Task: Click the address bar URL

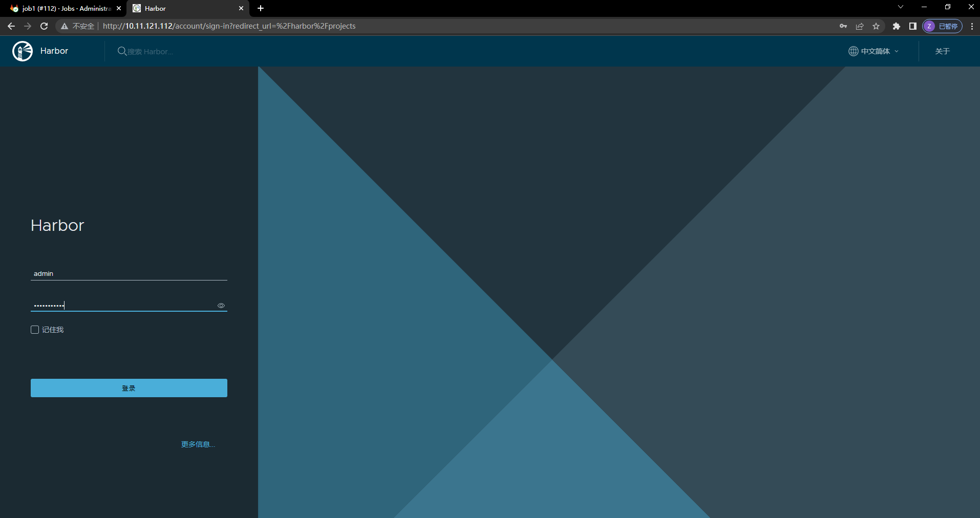Action: coord(229,26)
